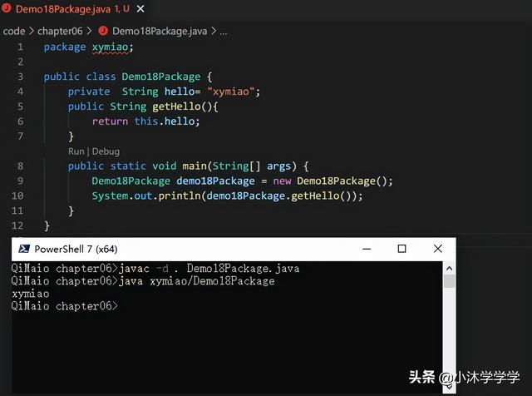Screen dimensions: 532x396
Task: Click the Debug CodeLens link above main
Action: [x=106, y=151]
